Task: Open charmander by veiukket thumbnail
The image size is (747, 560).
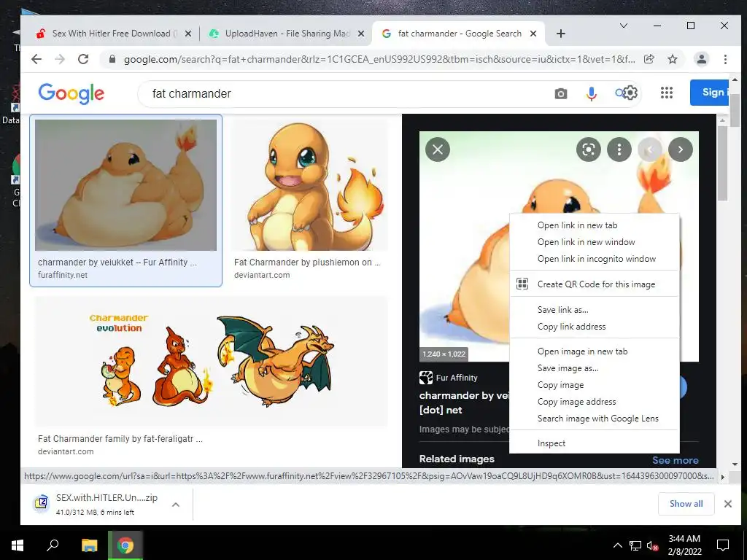Action: [x=125, y=184]
